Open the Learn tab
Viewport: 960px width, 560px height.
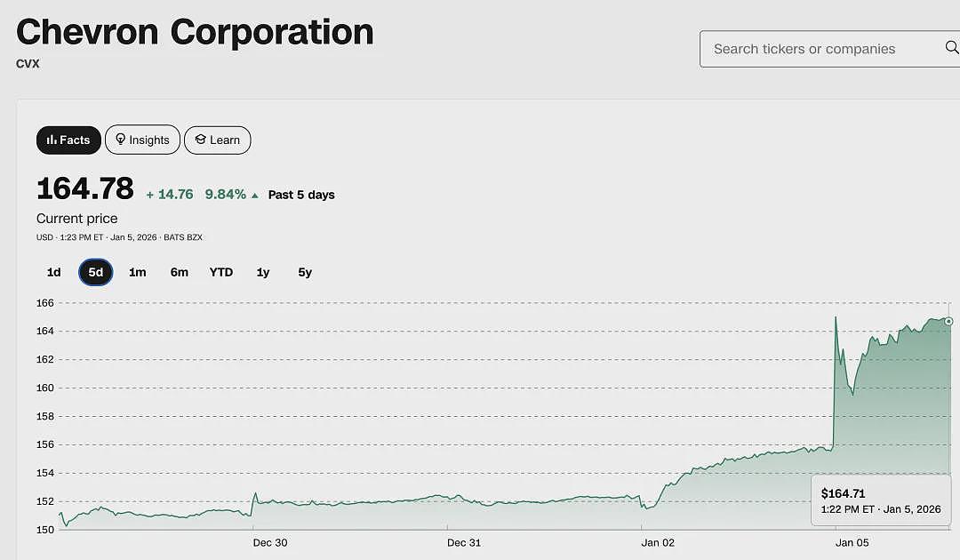pos(218,140)
